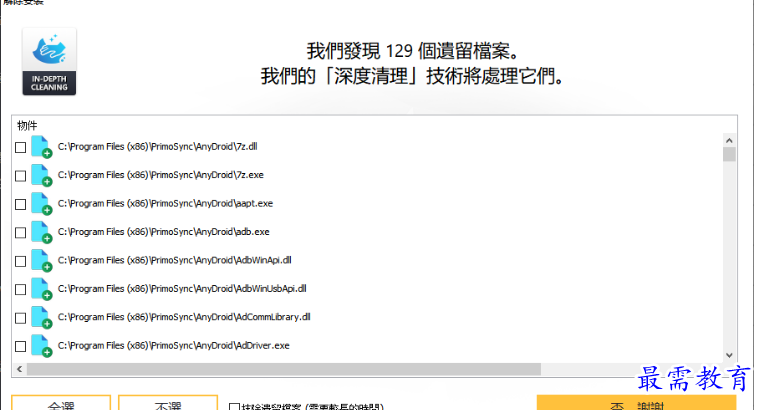Select the path text ending in AdCommLibrary.dll
The height and width of the screenshot is (410, 759).
[x=184, y=318]
